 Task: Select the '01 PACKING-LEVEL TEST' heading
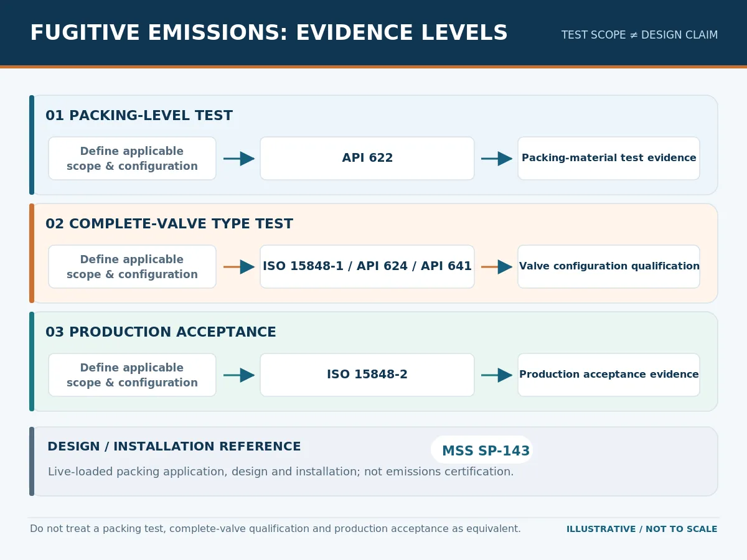point(139,116)
